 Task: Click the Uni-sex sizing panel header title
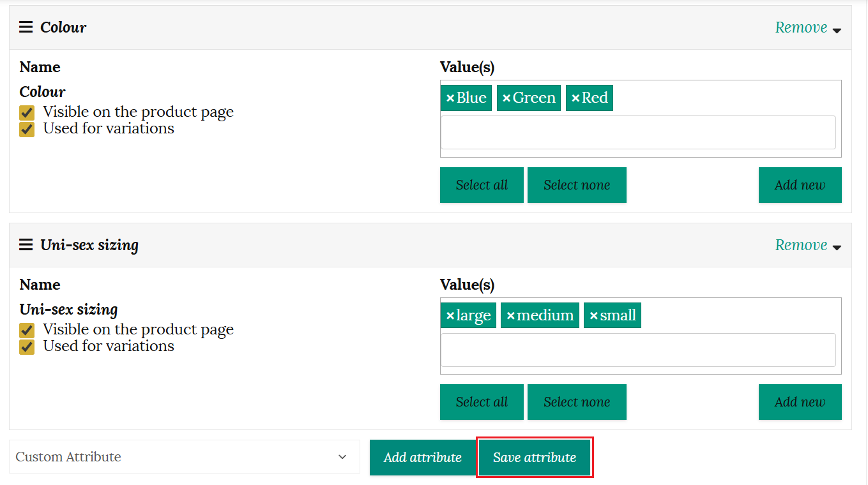coord(89,245)
